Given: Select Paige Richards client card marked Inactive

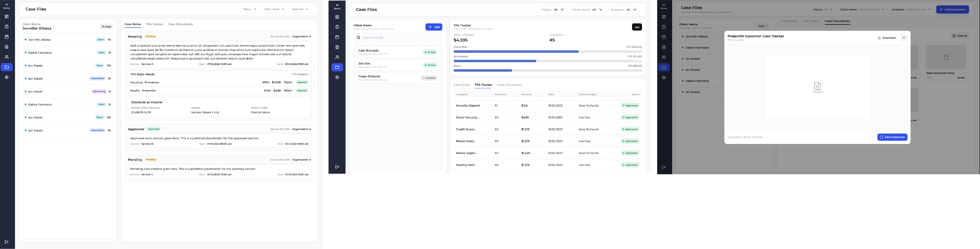Looking at the screenshot, I should coord(398,78).
